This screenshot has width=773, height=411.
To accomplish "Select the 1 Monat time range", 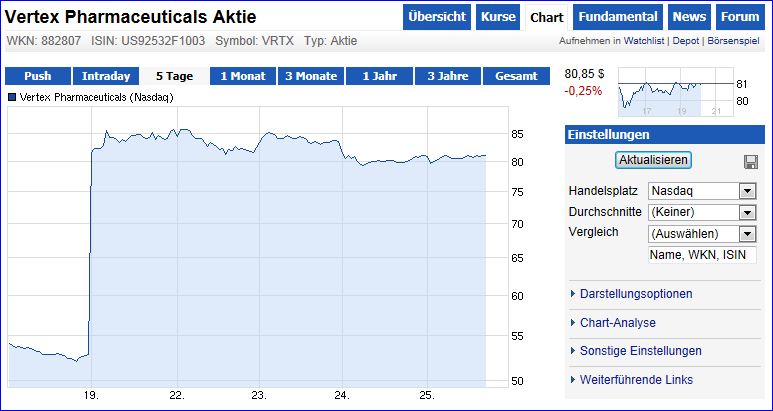I will 243,76.
